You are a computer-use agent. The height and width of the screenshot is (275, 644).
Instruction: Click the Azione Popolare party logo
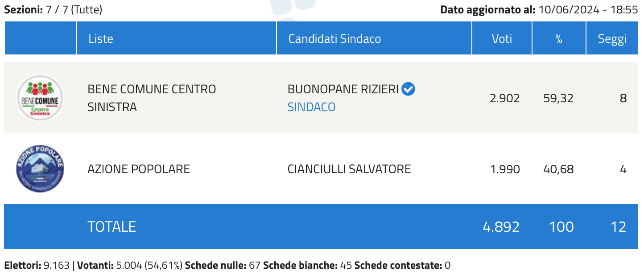(x=40, y=169)
